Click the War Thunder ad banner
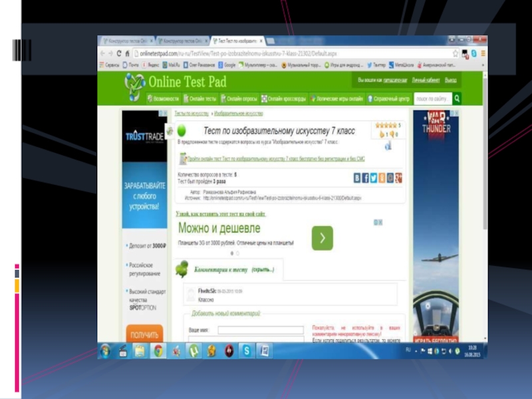Viewport: 532px width, 399px height. 436,226
